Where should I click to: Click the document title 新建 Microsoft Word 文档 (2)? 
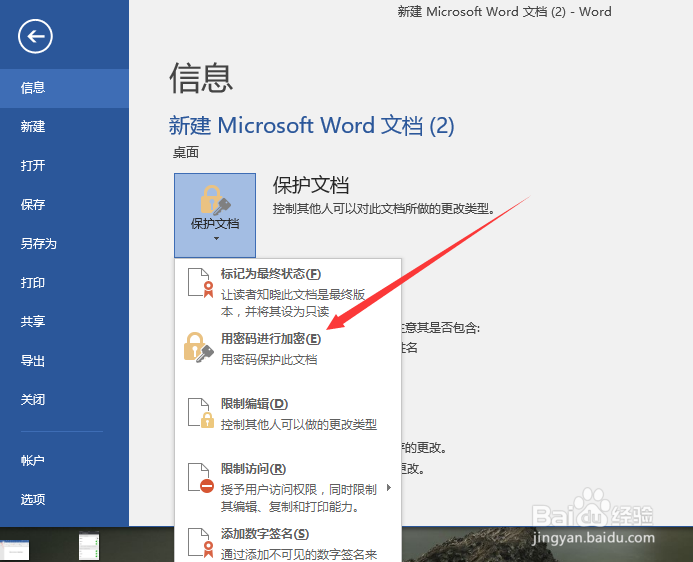point(312,125)
